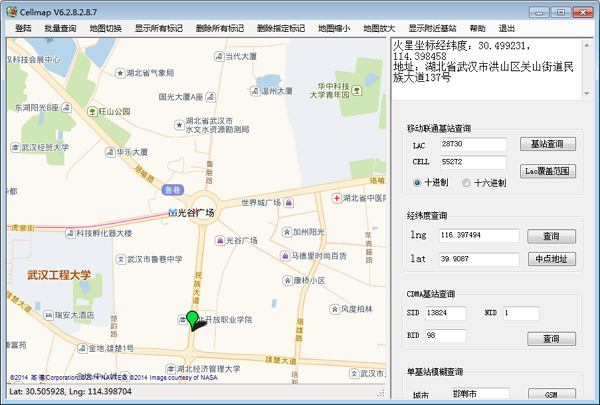
Task: Click the 湖北经济管理大学 school icon
Action: (170, 369)
